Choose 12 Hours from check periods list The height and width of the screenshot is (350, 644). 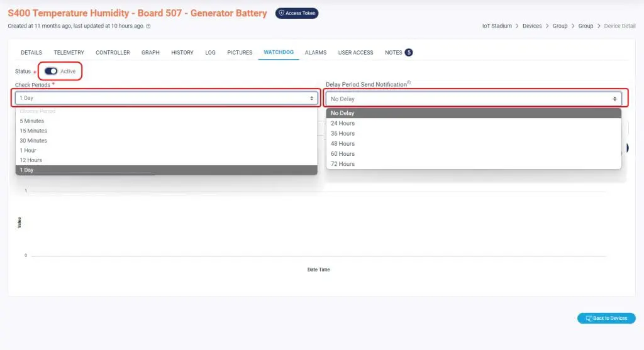pyautogui.click(x=31, y=160)
